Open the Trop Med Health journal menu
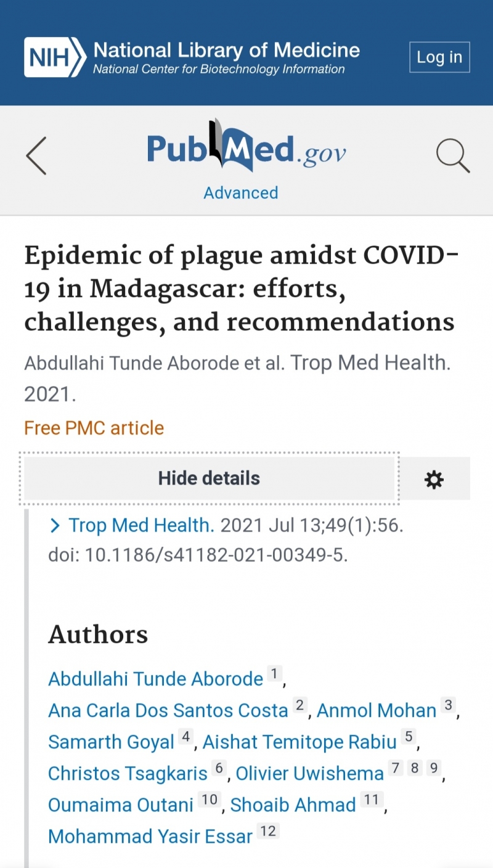The height and width of the screenshot is (868, 493). tap(141, 525)
